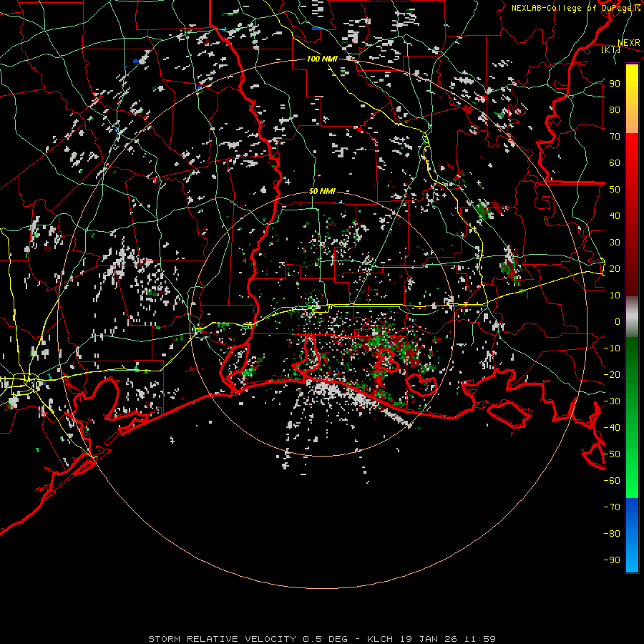This screenshot has width=644, height=644.
Task: Select the 40 knot scale label
Action: pyautogui.click(x=615, y=215)
